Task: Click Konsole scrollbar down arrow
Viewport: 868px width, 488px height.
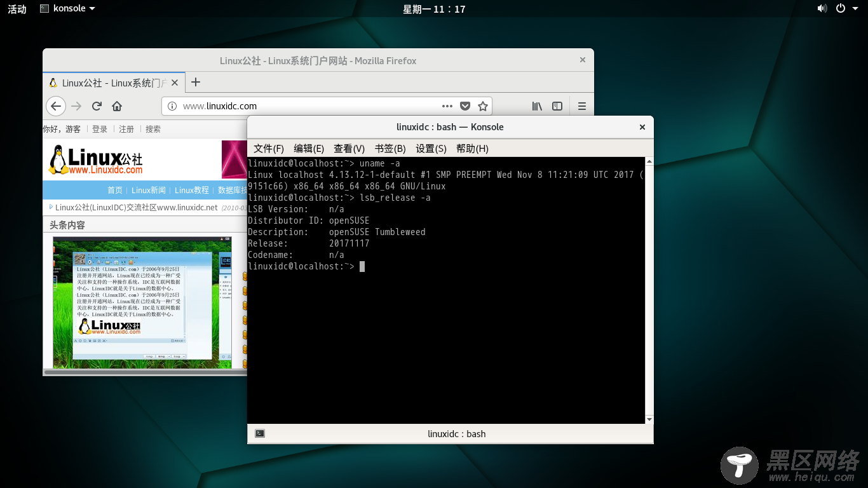Action: 649,420
